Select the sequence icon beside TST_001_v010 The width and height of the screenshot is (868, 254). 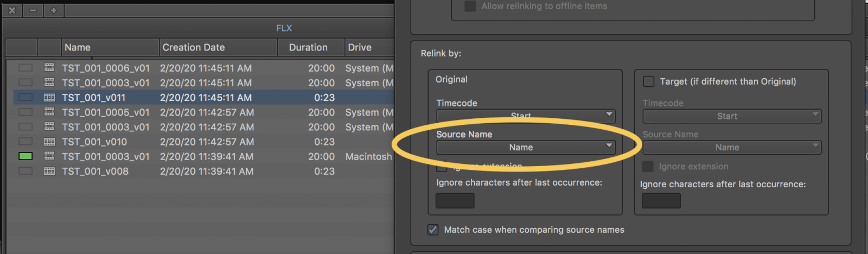49,142
